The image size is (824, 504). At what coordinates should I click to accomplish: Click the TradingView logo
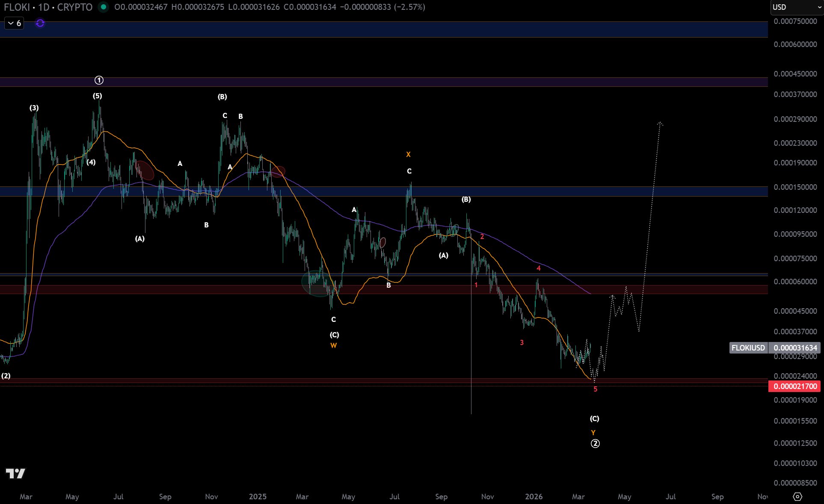pyautogui.click(x=15, y=473)
